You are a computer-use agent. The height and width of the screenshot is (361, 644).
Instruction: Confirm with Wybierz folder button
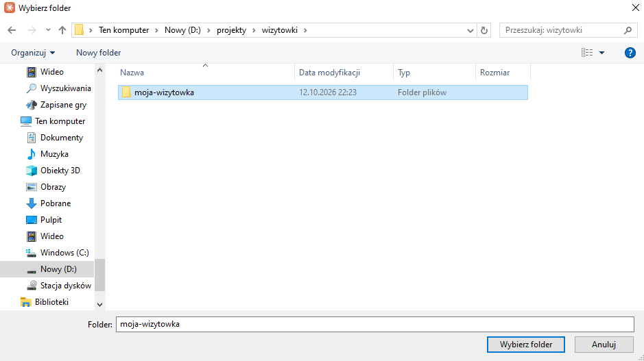tap(526, 345)
